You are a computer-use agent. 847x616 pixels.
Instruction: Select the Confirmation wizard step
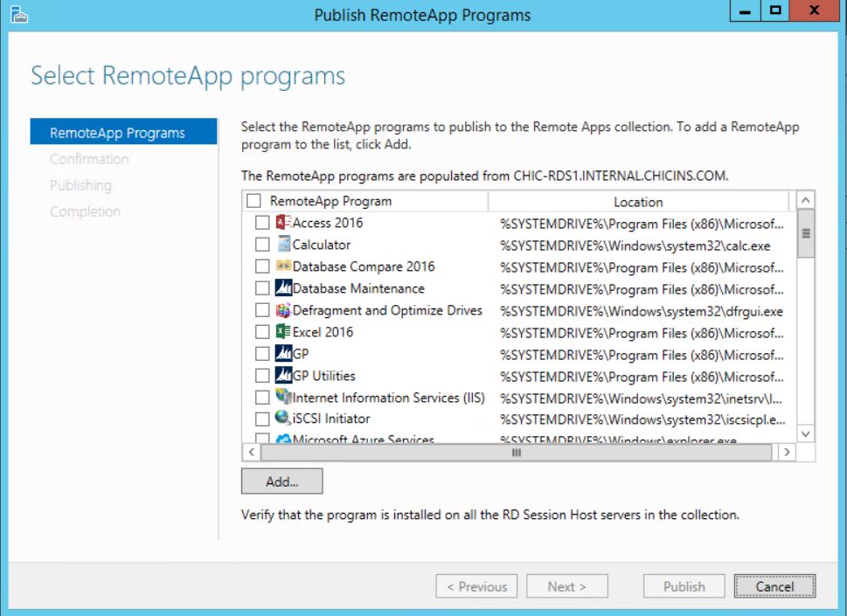click(90, 159)
